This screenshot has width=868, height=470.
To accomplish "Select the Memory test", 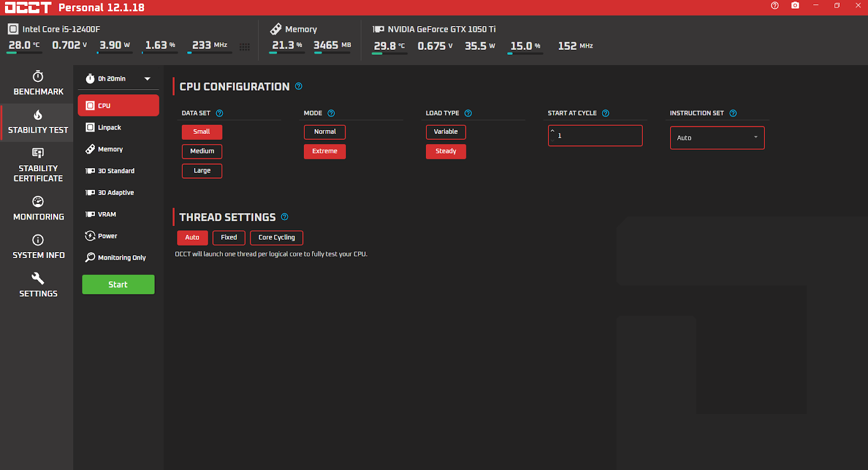I will pyautogui.click(x=118, y=149).
